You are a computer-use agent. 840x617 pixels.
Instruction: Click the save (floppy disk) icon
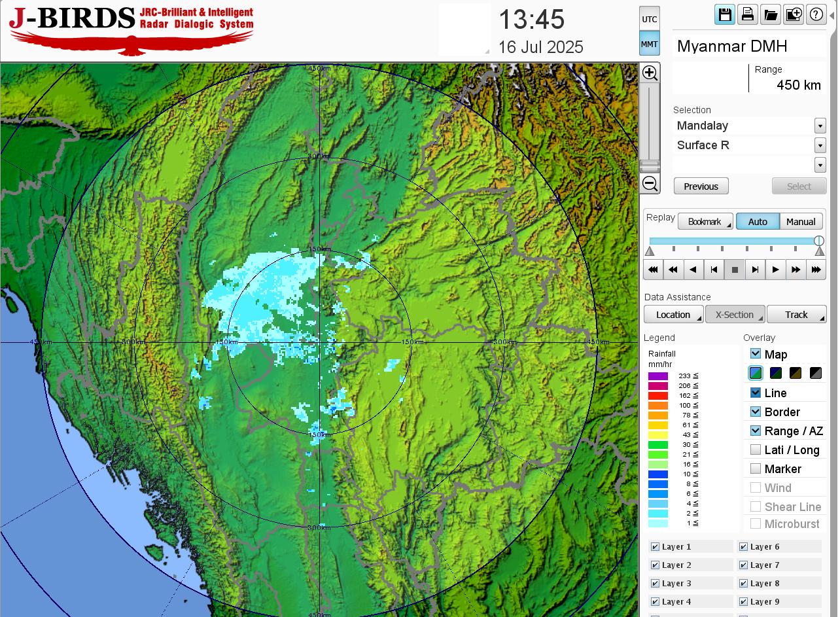tap(724, 14)
